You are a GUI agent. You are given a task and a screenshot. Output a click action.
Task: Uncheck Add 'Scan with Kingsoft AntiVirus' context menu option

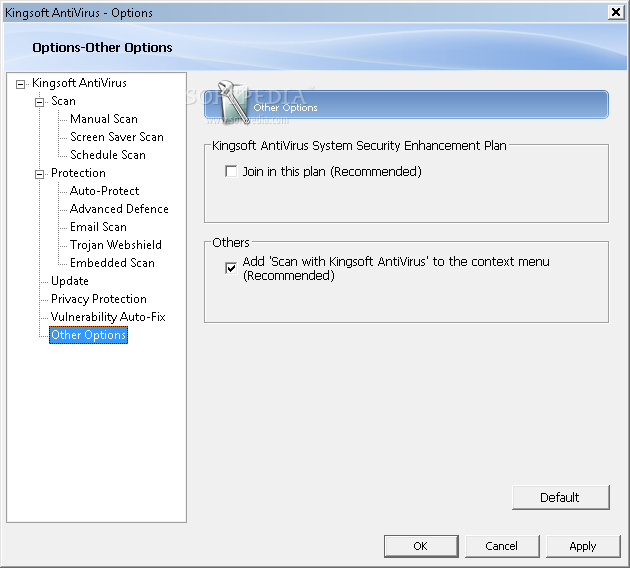pyautogui.click(x=231, y=268)
